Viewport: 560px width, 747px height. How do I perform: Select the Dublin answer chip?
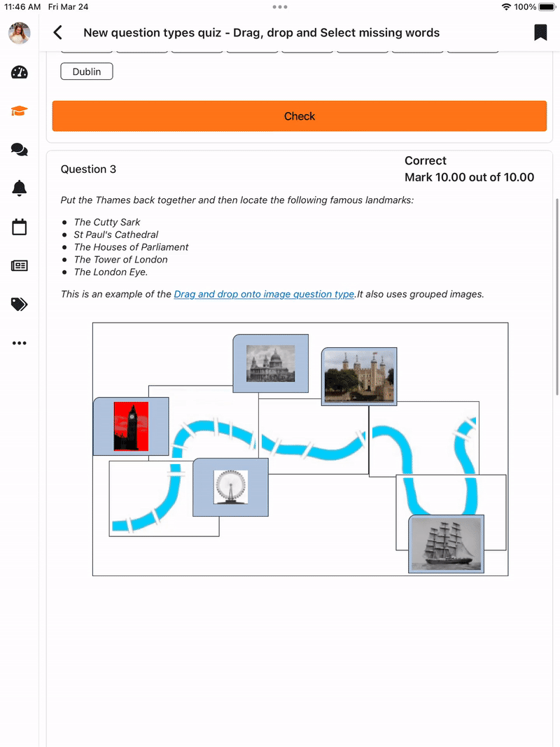87,71
